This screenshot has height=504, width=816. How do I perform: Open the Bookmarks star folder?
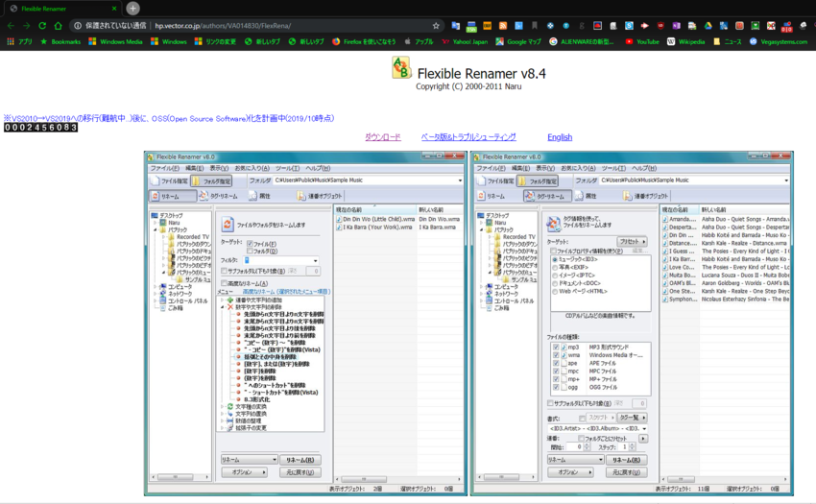60,41
